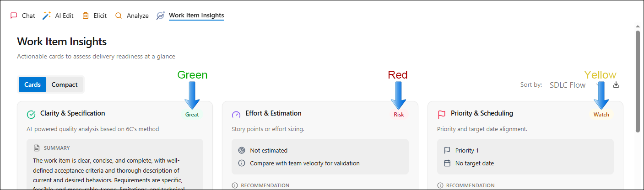Select the Analyze tab
The image size is (644, 190).
pos(132,16)
